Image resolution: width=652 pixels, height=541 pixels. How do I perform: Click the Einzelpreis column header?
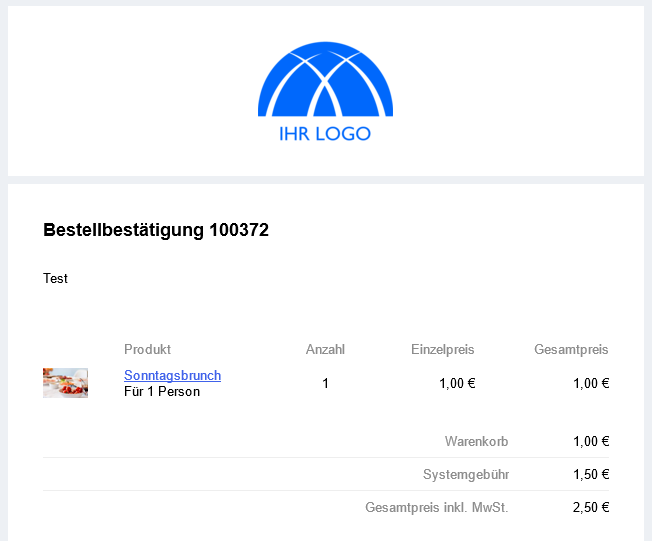(442, 349)
